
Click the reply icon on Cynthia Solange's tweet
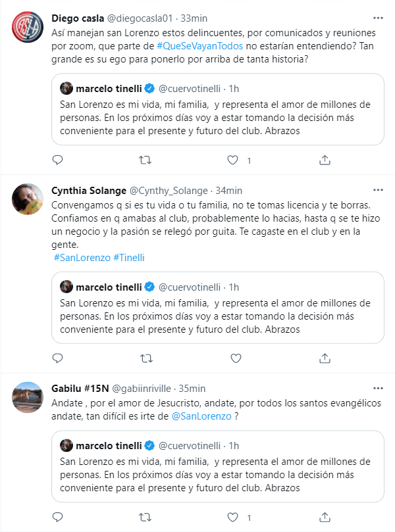point(57,358)
